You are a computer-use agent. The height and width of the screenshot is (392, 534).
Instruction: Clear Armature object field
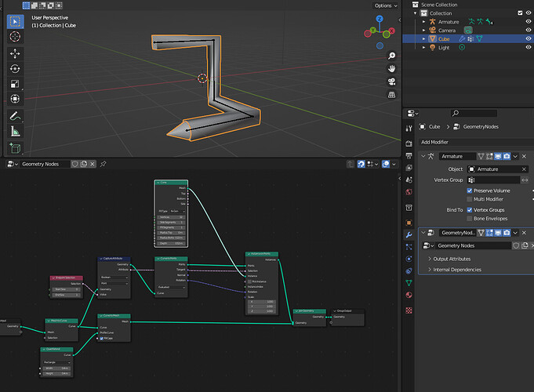click(x=524, y=169)
